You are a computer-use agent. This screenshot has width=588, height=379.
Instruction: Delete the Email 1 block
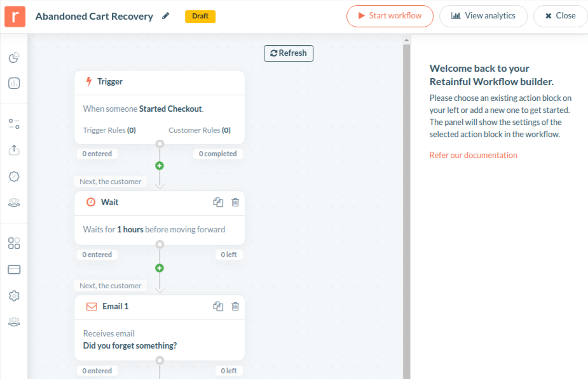tap(235, 307)
